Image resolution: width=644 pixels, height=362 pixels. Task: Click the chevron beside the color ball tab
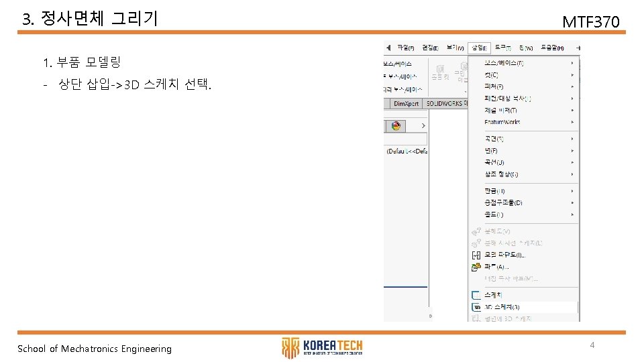(423, 125)
